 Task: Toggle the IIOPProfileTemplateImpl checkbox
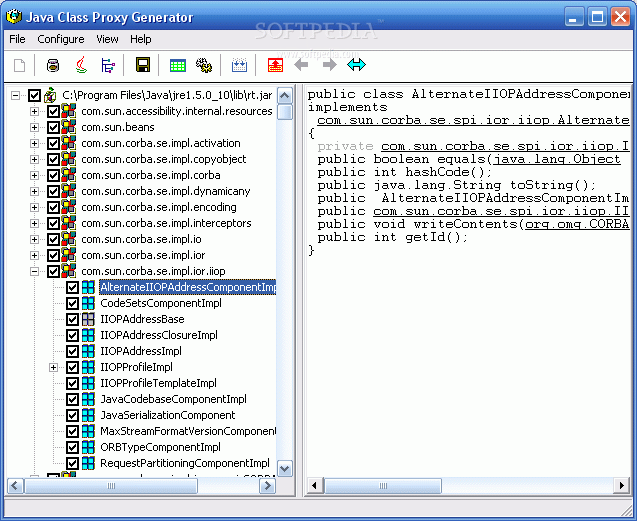pyautogui.click(x=72, y=383)
